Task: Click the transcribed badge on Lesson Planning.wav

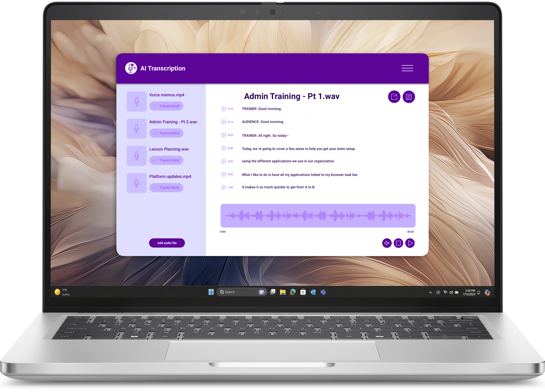Action: point(167,160)
